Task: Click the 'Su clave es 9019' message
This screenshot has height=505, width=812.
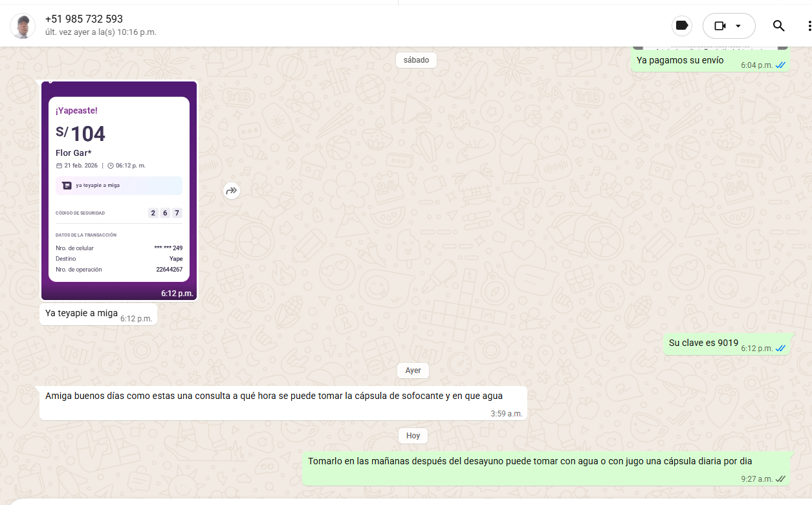Action: coord(703,343)
